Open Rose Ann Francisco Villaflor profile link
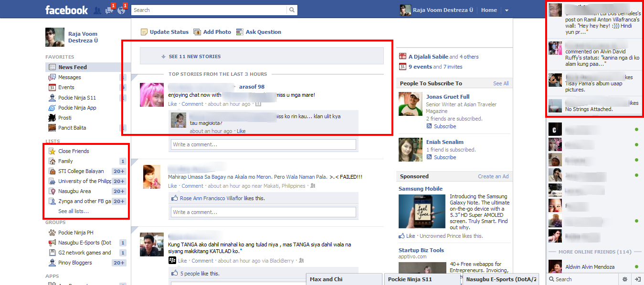Image resolution: width=644 pixels, height=285 pixels. (211, 198)
